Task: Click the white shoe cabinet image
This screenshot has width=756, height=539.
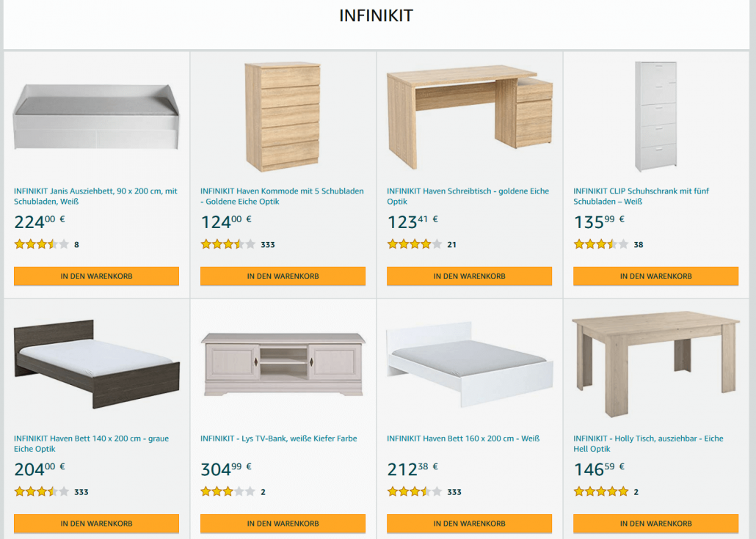Action: point(655,116)
